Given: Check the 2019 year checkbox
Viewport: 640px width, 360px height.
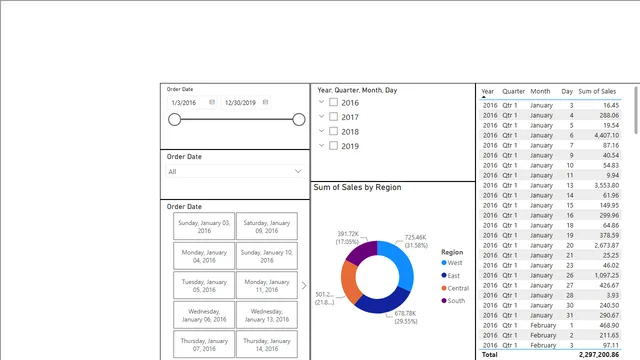Looking at the screenshot, I should tap(333, 146).
